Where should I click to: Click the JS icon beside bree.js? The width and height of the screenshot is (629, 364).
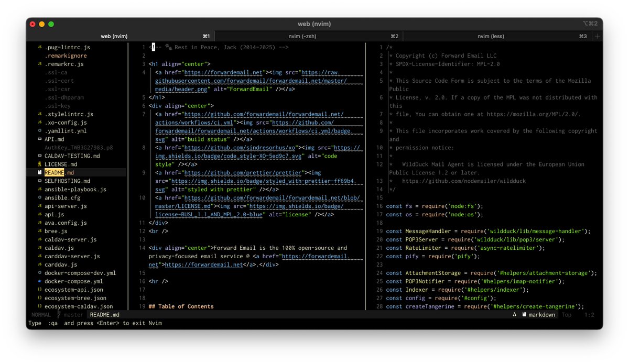(x=40, y=231)
